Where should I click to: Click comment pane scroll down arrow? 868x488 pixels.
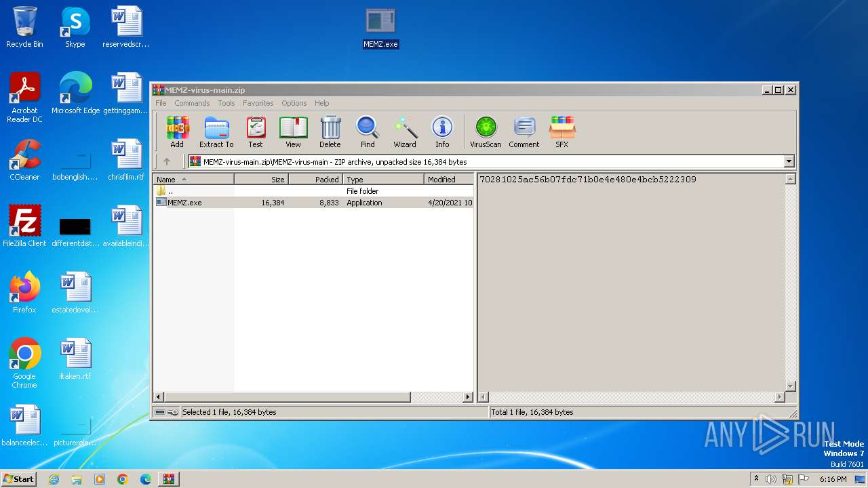(x=790, y=386)
